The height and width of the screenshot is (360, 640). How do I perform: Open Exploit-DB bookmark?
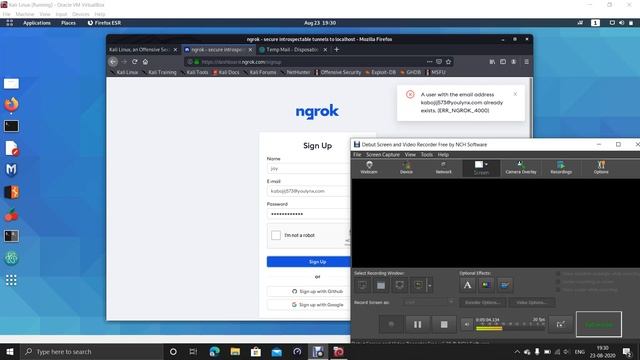click(380, 72)
